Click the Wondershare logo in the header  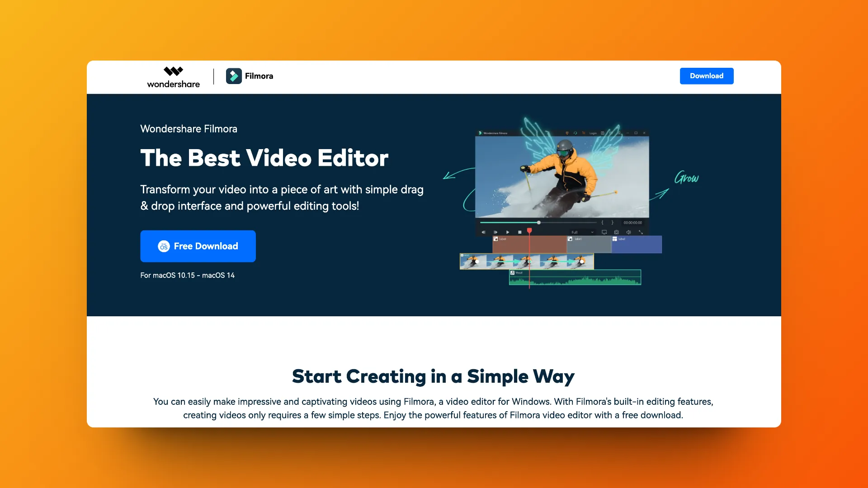click(x=173, y=77)
